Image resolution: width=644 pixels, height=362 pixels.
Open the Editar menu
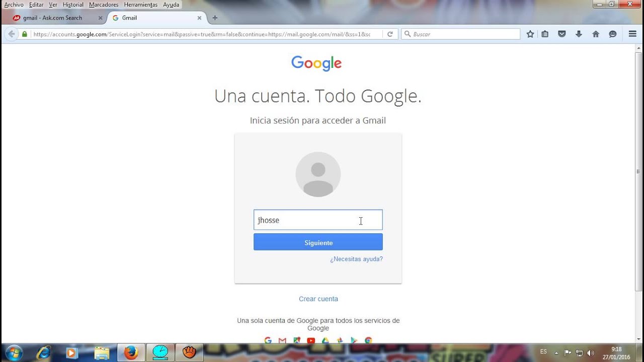coord(36,5)
